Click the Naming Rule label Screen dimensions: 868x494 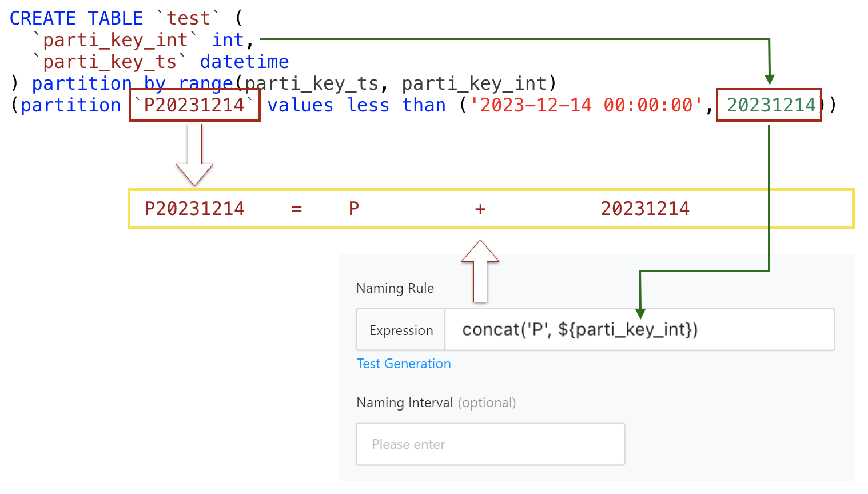[395, 288]
